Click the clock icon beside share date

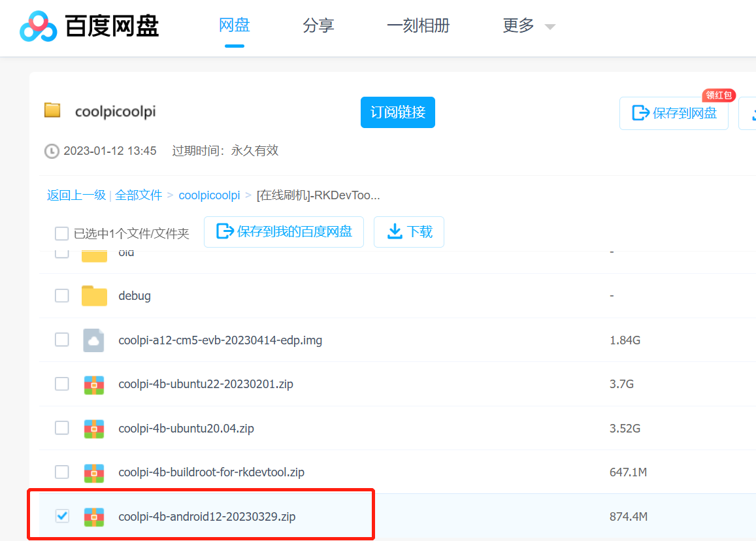coord(52,151)
